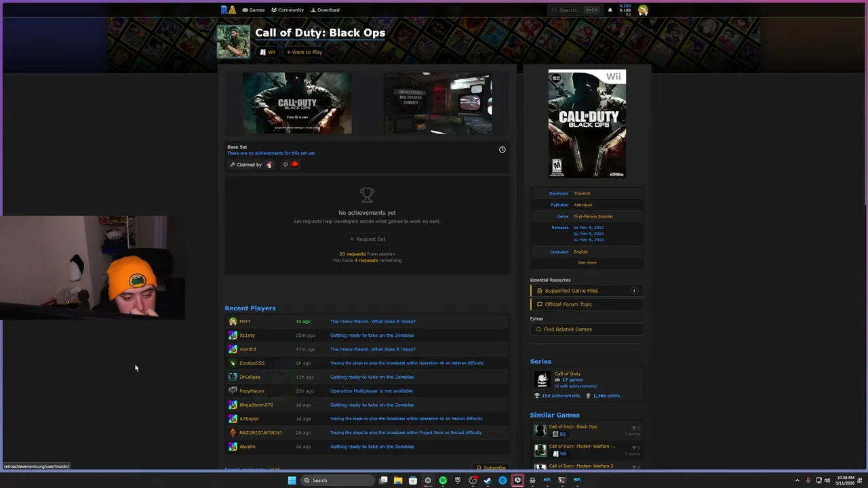Open the Activision publisher link

[x=583, y=205]
